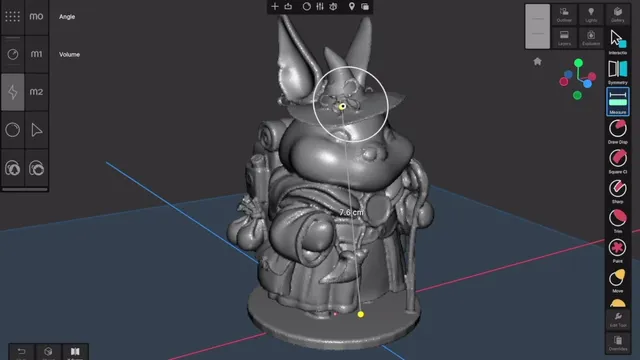Click the left brush-up arrow icon at panel bottom
Image resolution: width=640 pixels, height=360 pixels.
pyautogui.click(x=13, y=168)
